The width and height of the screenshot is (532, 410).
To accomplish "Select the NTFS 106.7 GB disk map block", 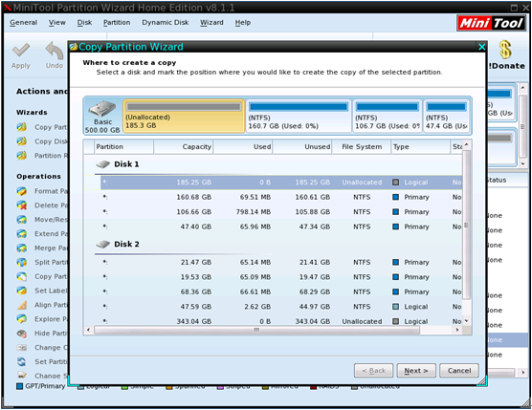I will coord(388,117).
